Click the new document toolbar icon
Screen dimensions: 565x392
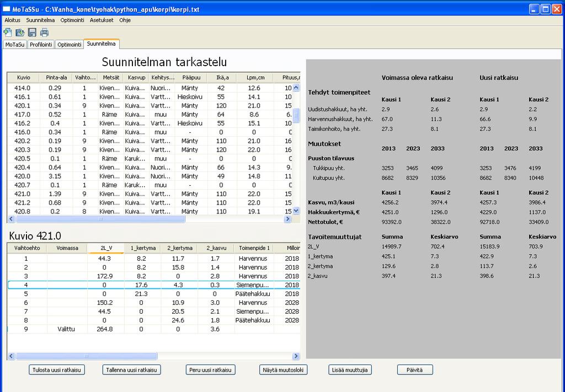click(8, 33)
